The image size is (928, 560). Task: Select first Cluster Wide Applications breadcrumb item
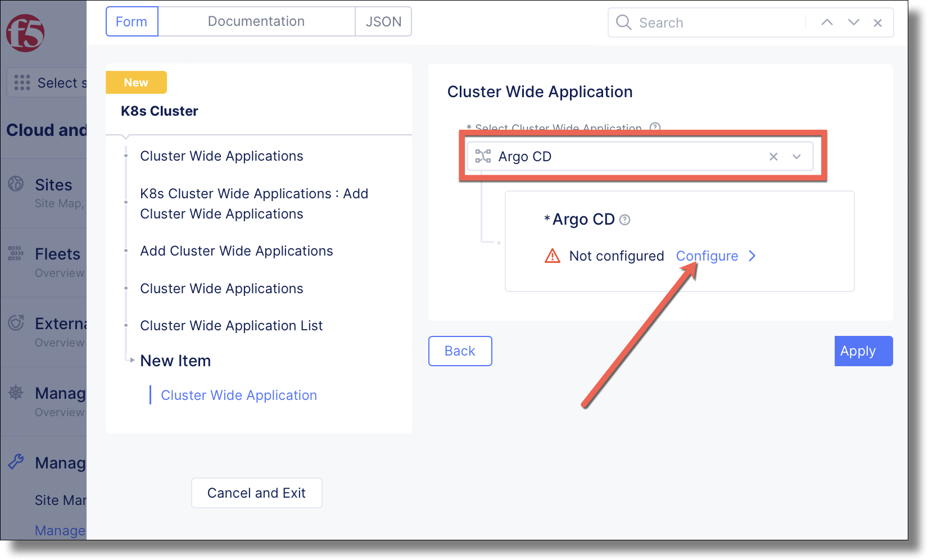click(221, 156)
